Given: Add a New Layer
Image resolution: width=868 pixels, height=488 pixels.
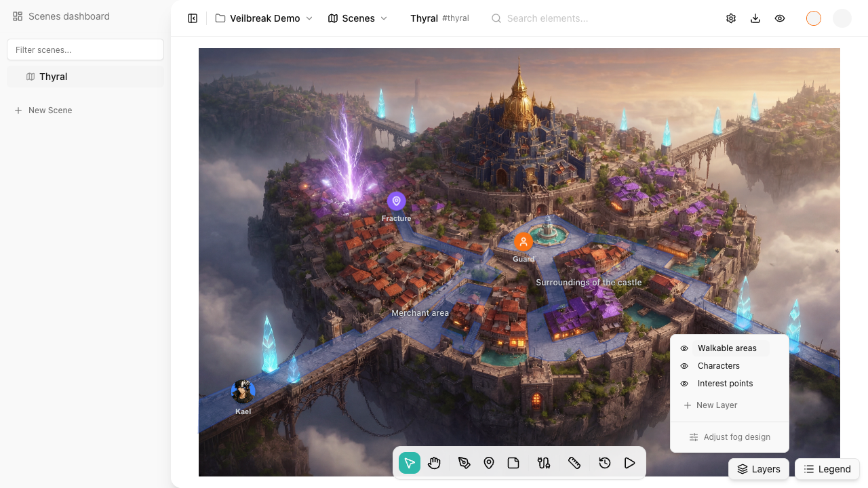Looking at the screenshot, I should (x=711, y=405).
